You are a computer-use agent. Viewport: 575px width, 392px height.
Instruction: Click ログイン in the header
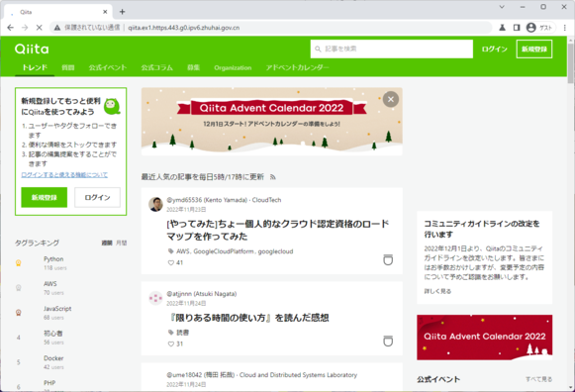[494, 49]
